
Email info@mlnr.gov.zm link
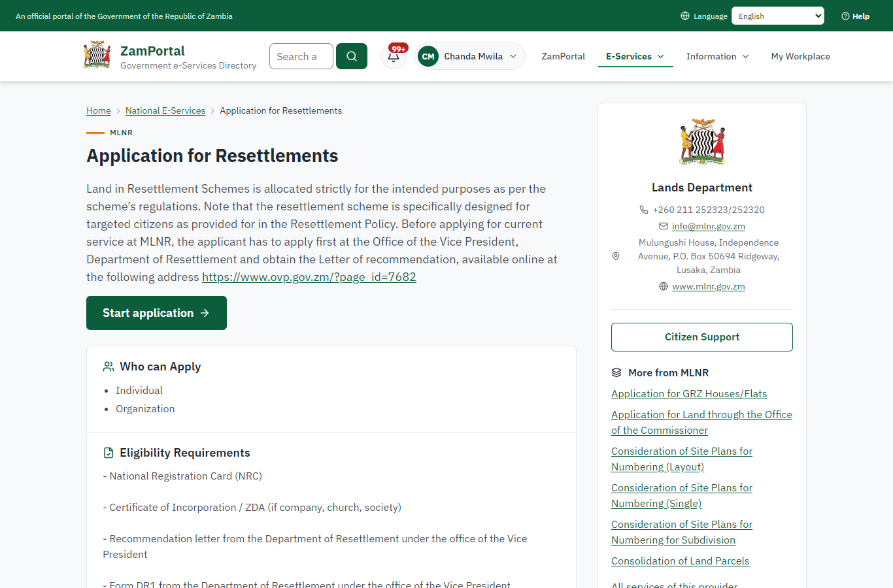pos(709,226)
